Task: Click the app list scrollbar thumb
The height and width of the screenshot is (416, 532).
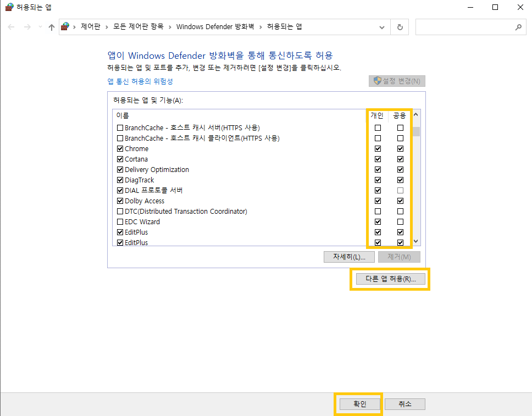Action: click(x=416, y=132)
